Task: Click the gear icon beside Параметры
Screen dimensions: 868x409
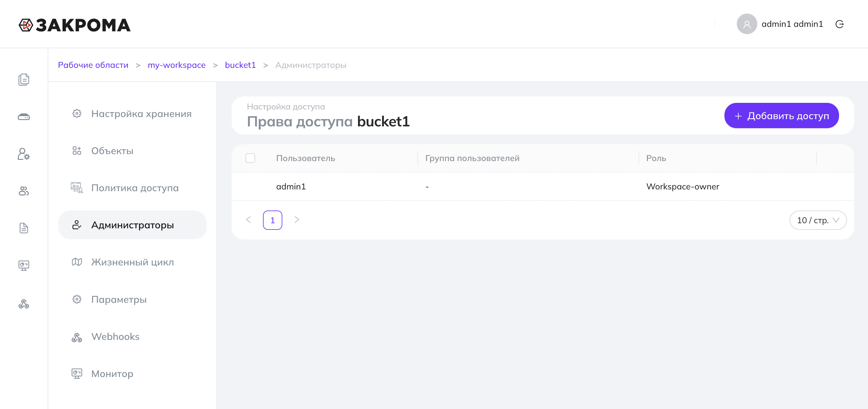Action: pos(77,299)
